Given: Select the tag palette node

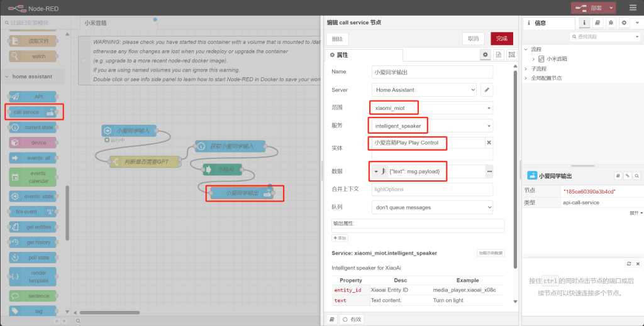Looking at the screenshot, I should 33,311.
